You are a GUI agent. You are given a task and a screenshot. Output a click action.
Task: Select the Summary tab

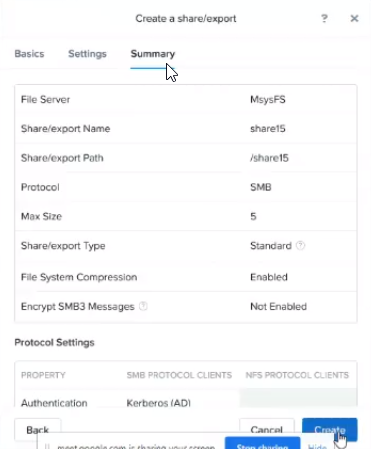click(153, 54)
